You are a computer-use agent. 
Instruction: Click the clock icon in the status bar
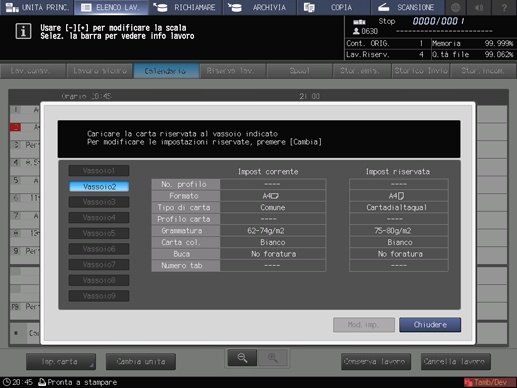[6, 382]
